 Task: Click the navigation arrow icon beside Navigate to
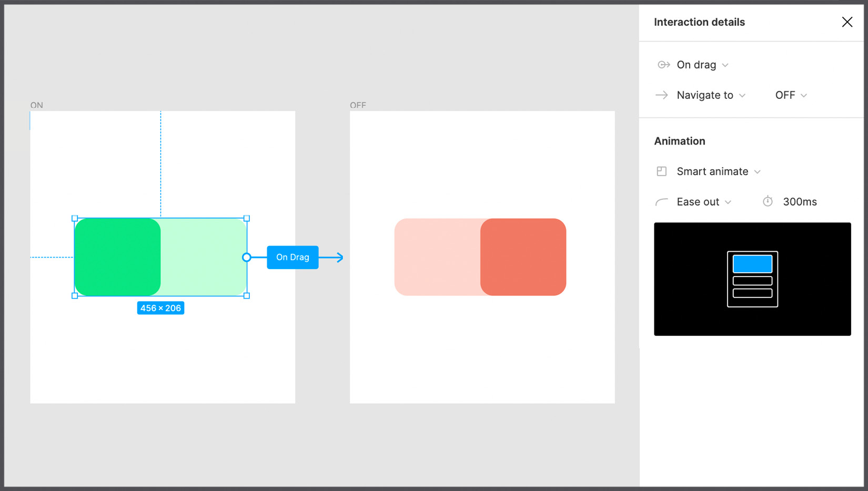(662, 95)
